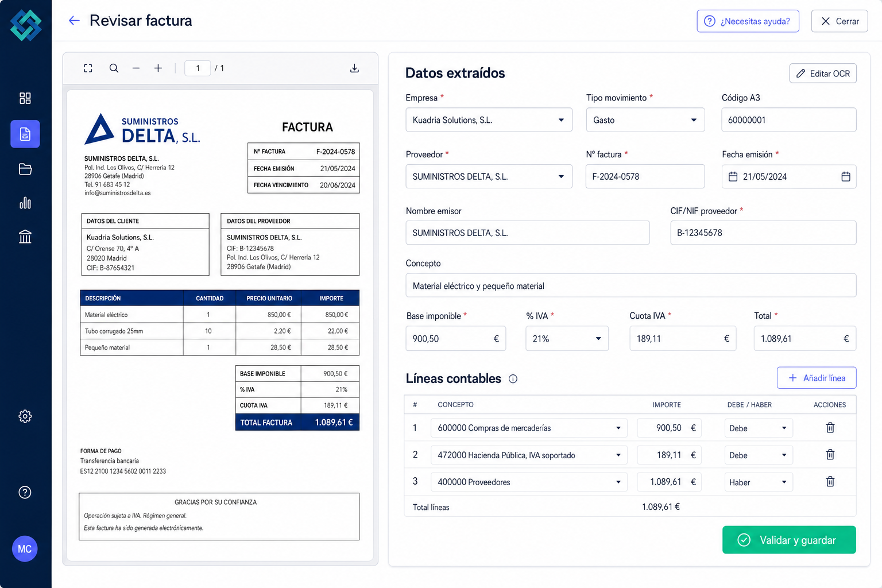The image size is (882, 588).
Task: Open the % IVA dropdown
Action: click(x=567, y=339)
